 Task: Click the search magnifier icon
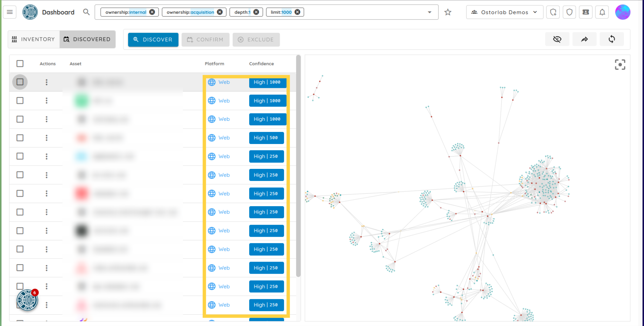pos(86,12)
